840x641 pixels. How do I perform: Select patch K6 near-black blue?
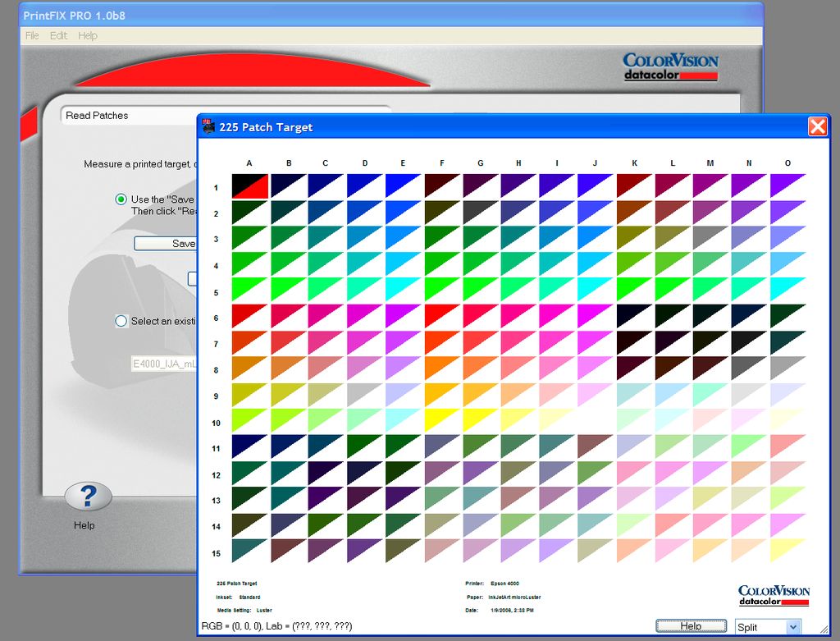coord(634,317)
